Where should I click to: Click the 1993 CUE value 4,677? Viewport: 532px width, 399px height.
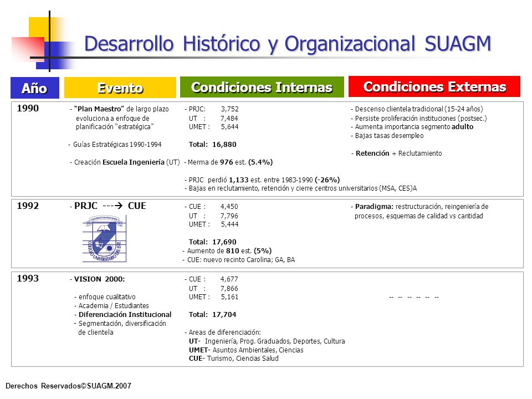click(229, 279)
